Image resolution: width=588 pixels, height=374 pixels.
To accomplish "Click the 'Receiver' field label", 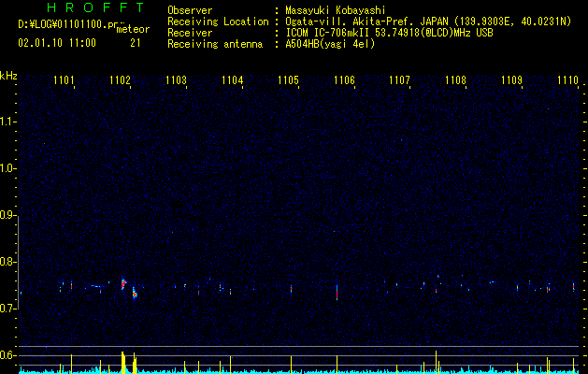I will coord(190,33).
